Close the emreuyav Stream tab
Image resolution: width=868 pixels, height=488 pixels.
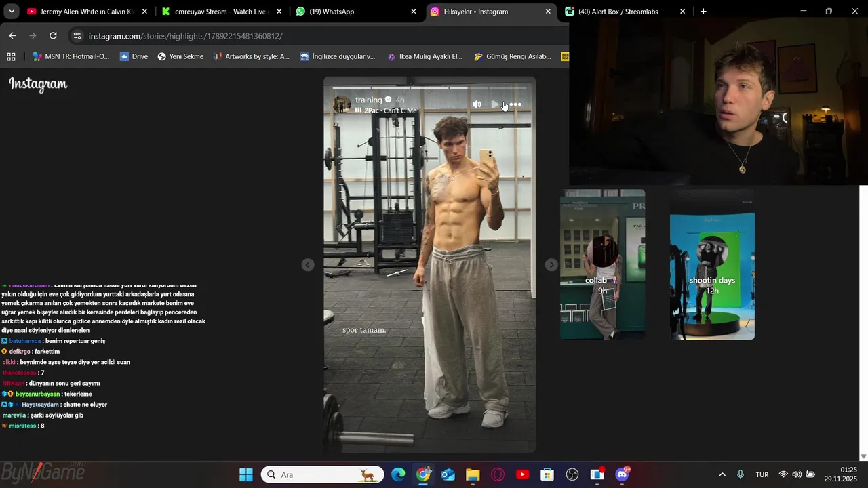pyautogui.click(x=279, y=12)
